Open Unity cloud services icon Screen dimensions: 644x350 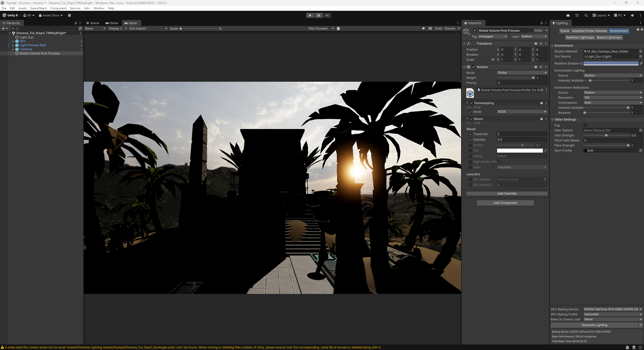(568, 15)
